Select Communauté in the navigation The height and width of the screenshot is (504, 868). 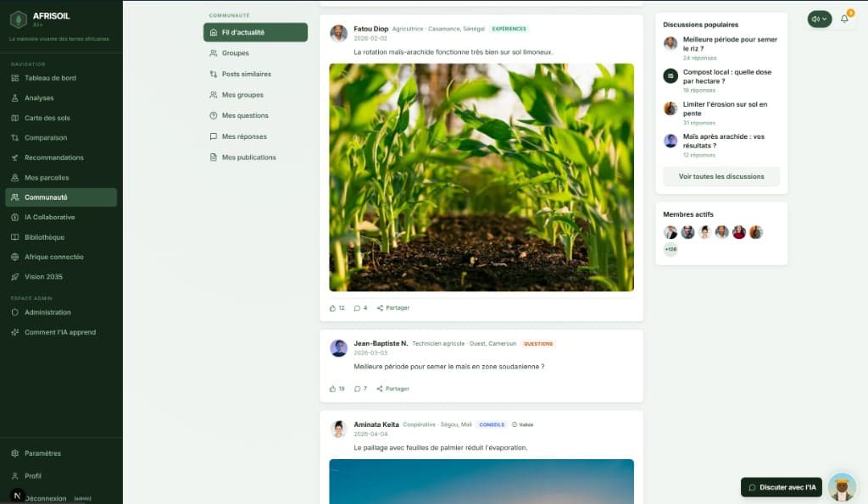pos(61,197)
